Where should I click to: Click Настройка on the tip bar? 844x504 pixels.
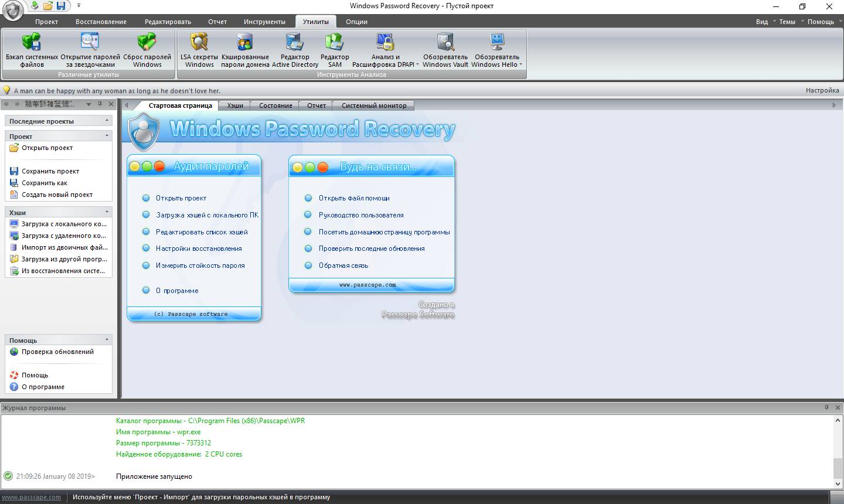[822, 90]
